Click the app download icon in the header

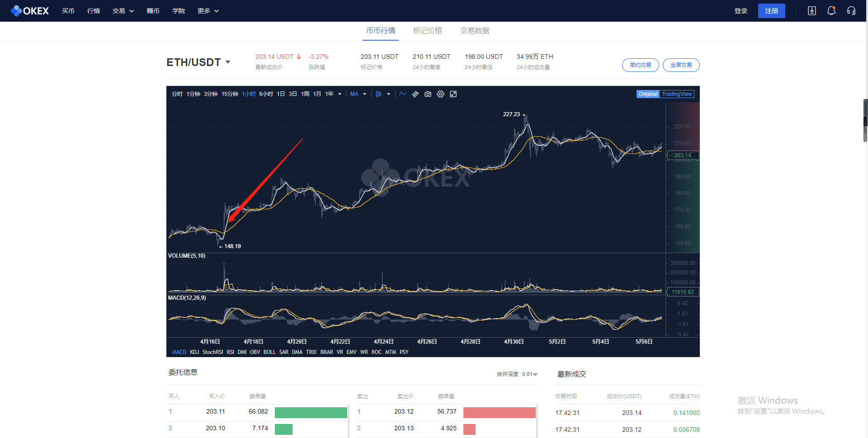(811, 10)
